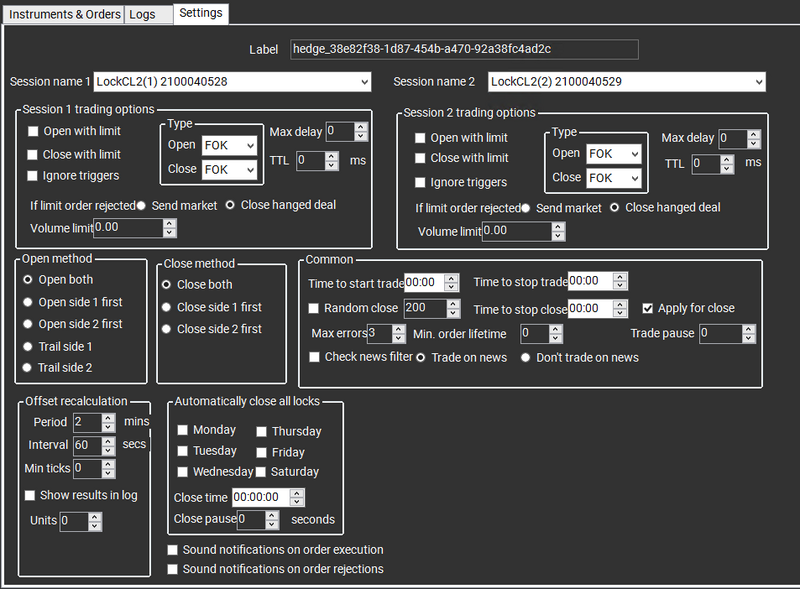Screen dimensions: 800x589
Task: Open Session 2 Close type FOK dropdown
Action: (x=614, y=178)
